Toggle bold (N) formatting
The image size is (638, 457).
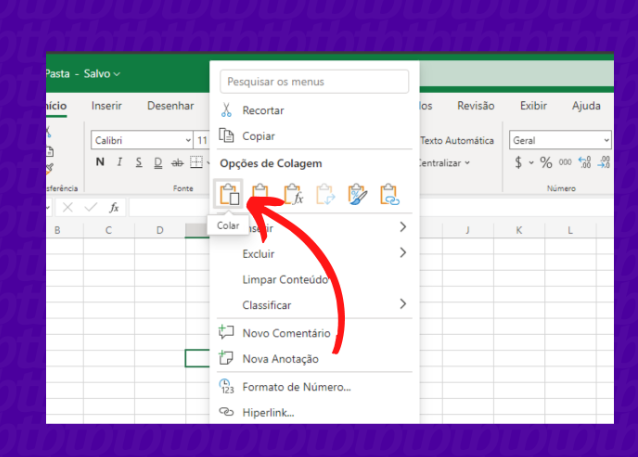point(100,163)
